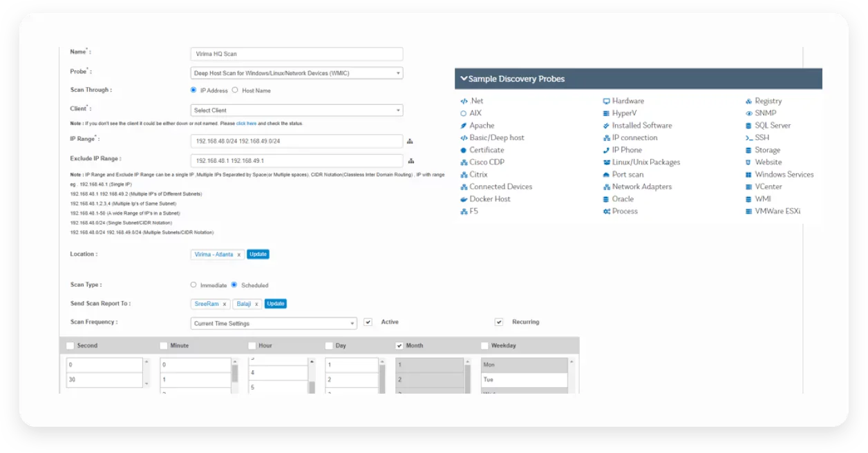Click into the Name input field

click(296, 54)
